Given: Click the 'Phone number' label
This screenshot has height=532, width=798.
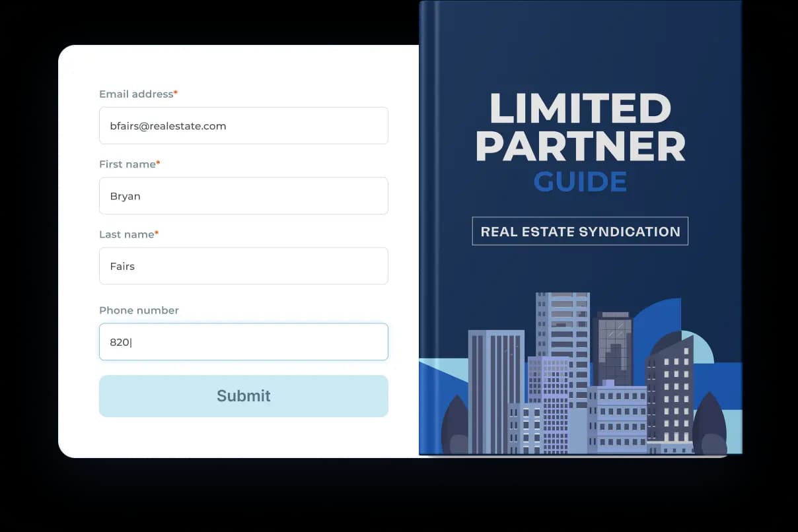Looking at the screenshot, I should click(139, 310).
